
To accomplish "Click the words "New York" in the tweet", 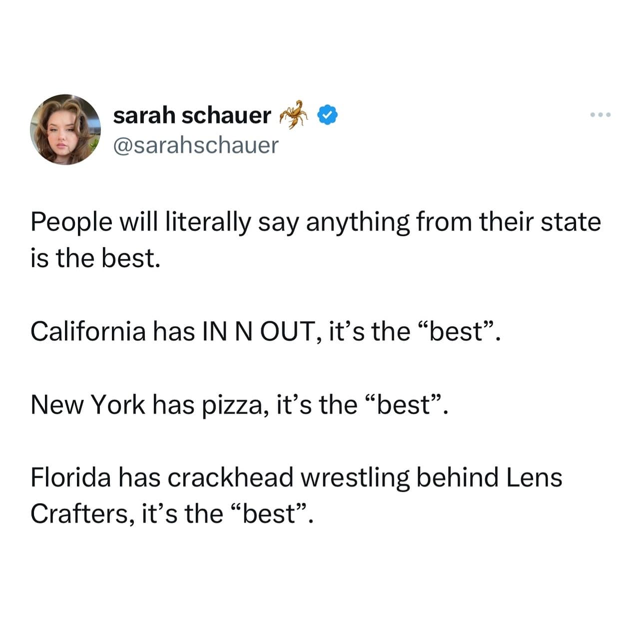I will coord(87,404).
